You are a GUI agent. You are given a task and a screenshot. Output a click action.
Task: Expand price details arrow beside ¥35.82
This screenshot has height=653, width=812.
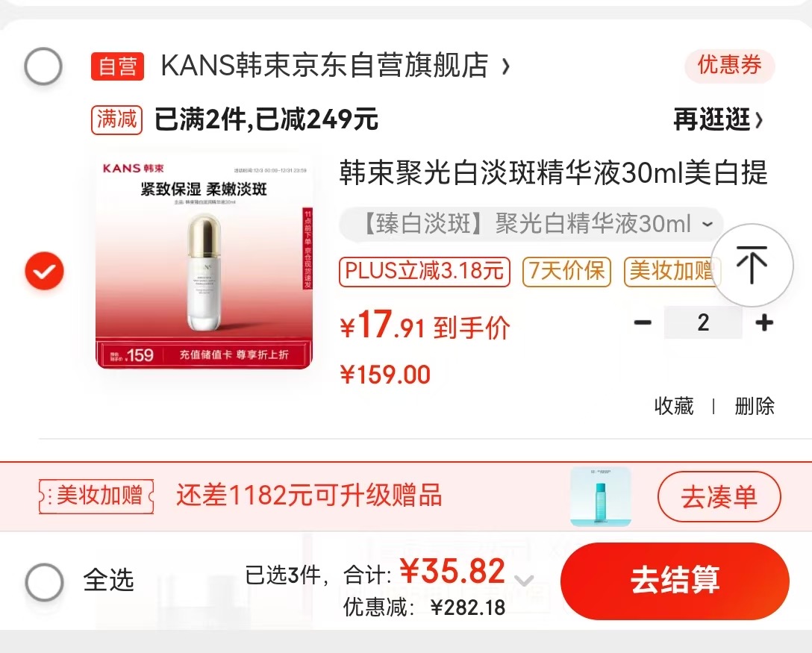[524, 581]
